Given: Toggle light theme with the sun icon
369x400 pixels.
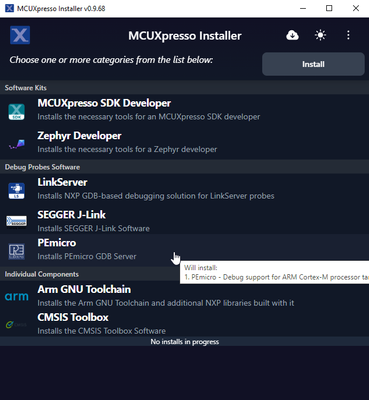Looking at the screenshot, I should [320, 35].
